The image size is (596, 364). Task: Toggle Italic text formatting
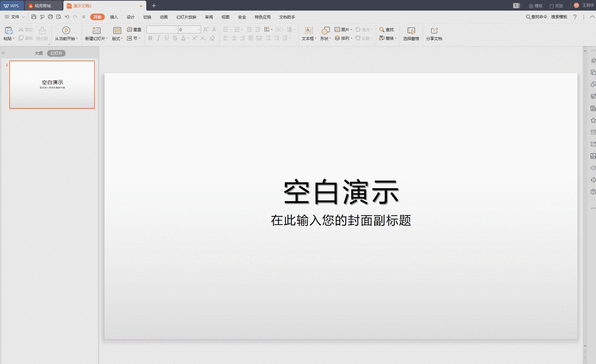[159, 38]
